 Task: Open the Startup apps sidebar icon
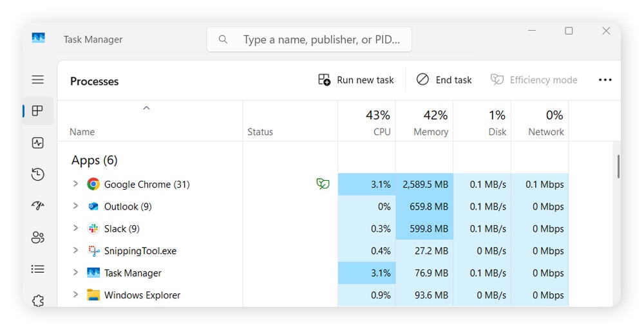point(38,205)
